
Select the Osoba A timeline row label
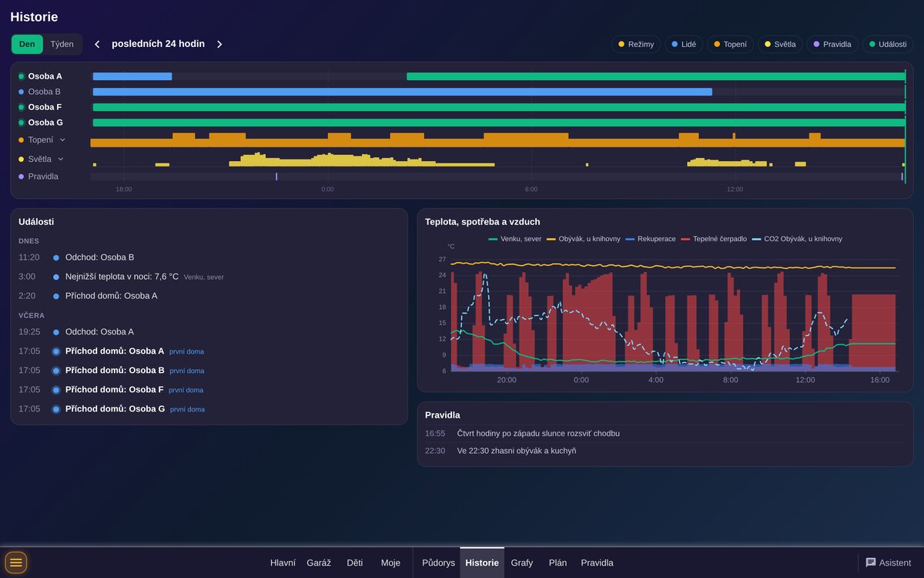(45, 76)
